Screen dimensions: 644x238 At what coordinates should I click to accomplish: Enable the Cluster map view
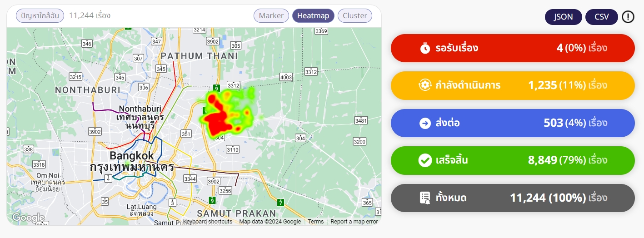[x=355, y=16]
